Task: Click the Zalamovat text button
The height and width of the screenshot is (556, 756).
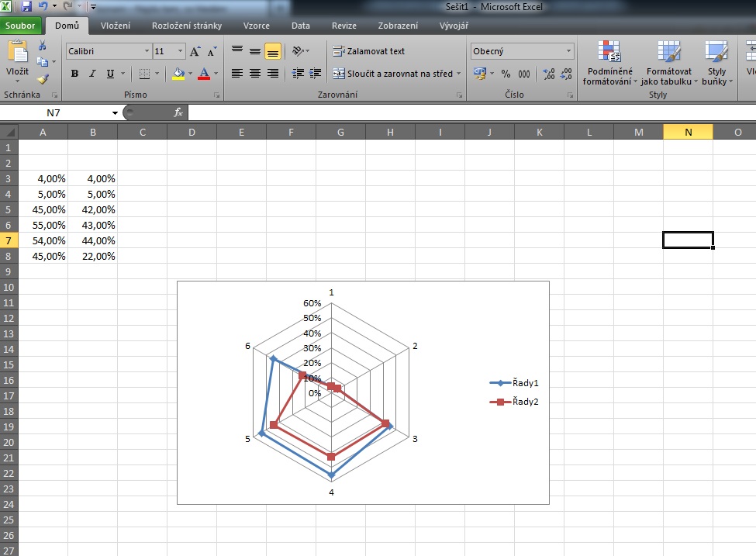Action: coord(369,52)
